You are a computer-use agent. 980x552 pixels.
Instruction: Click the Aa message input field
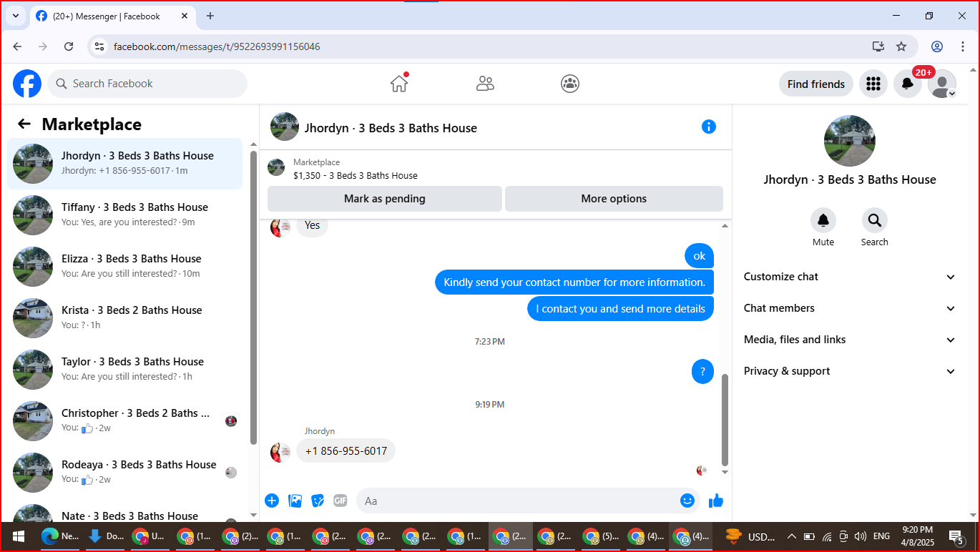click(516, 501)
